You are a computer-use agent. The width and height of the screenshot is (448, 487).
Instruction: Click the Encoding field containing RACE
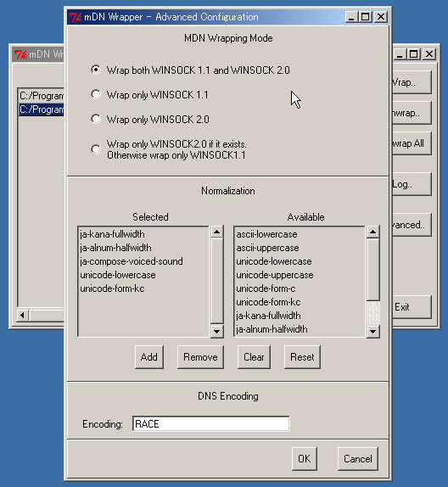[211, 423]
